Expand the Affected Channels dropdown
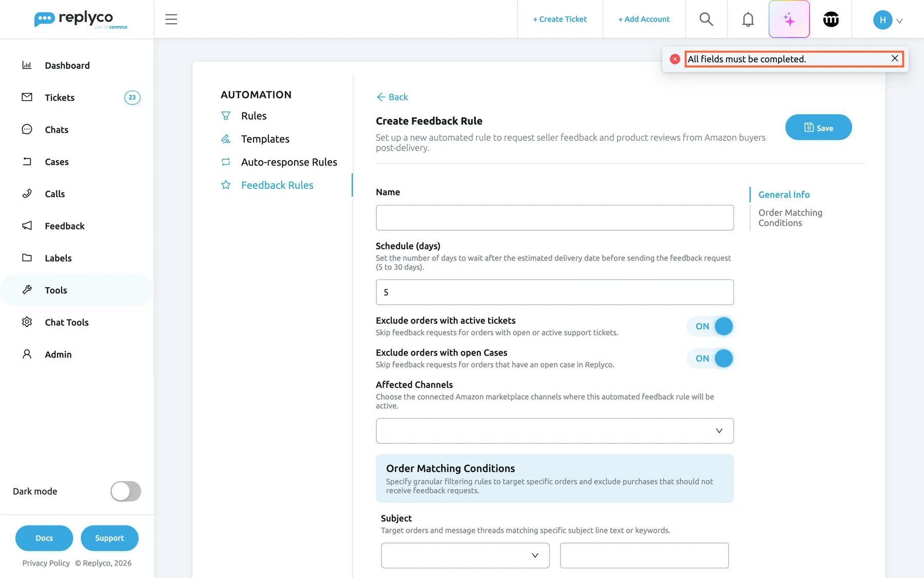The width and height of the screenshot is (924, 578). [x=555, y=431]
